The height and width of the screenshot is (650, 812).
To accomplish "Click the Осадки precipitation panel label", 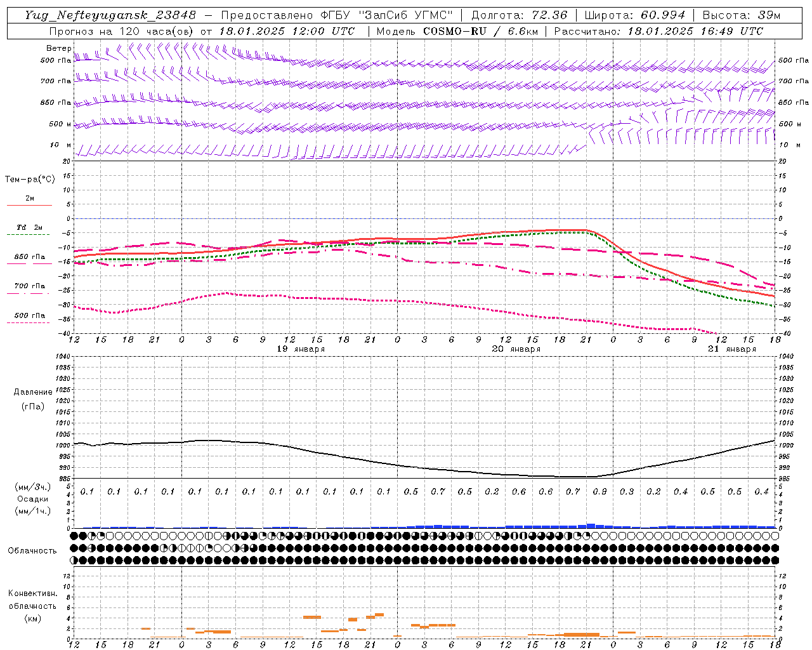I will coord(33,499).
